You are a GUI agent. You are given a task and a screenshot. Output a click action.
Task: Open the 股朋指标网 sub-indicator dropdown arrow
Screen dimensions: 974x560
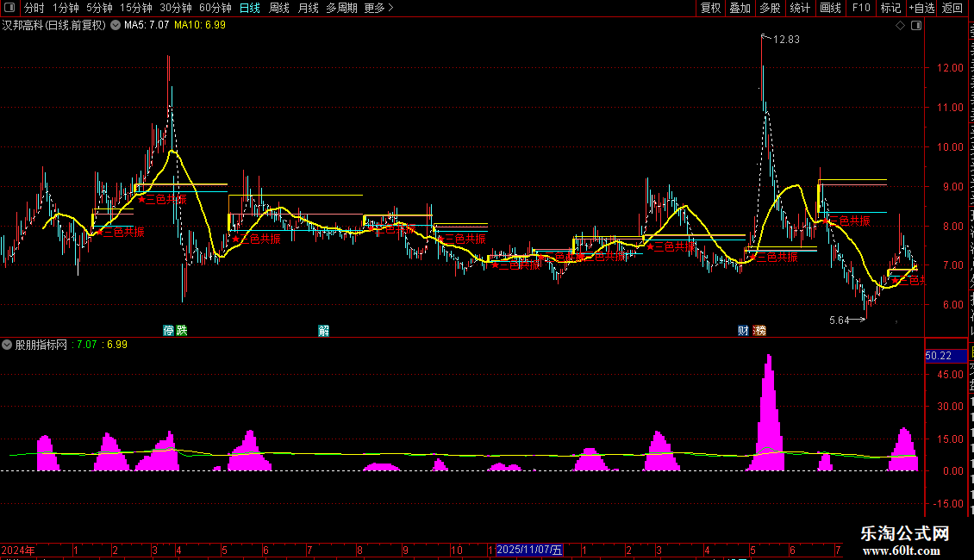[7, 345]
